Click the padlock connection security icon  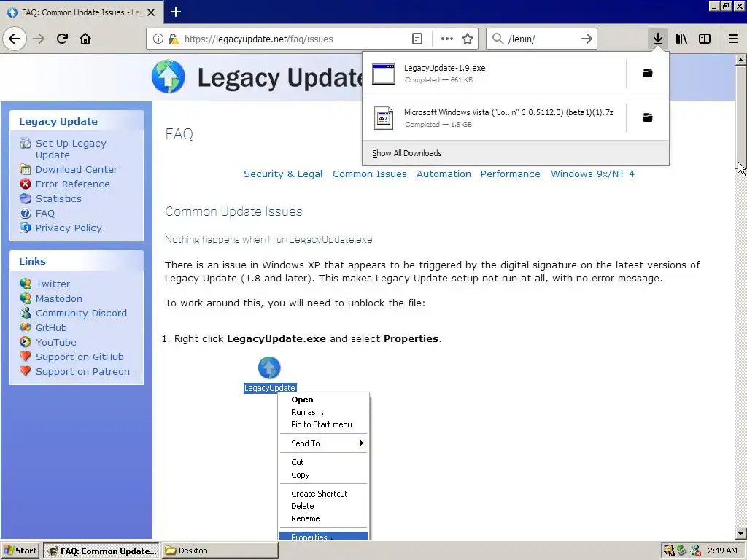[174, 39]
